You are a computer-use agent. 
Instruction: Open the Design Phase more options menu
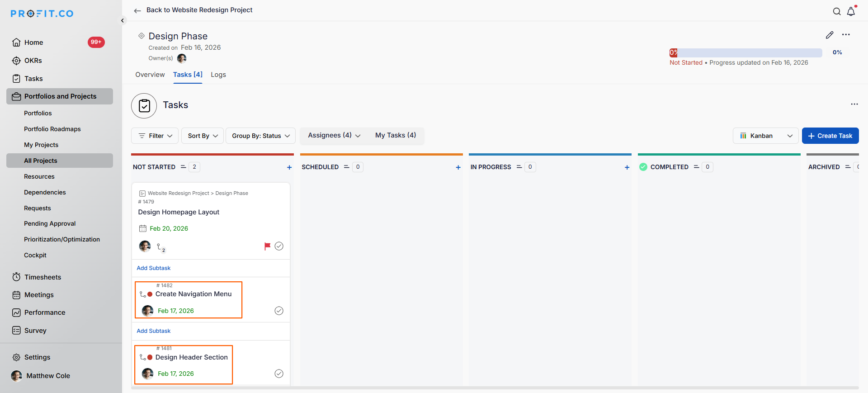coord(846,35)
